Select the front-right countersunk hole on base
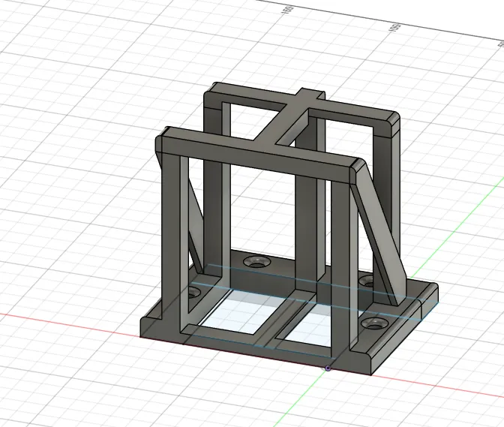 (373, 323)
